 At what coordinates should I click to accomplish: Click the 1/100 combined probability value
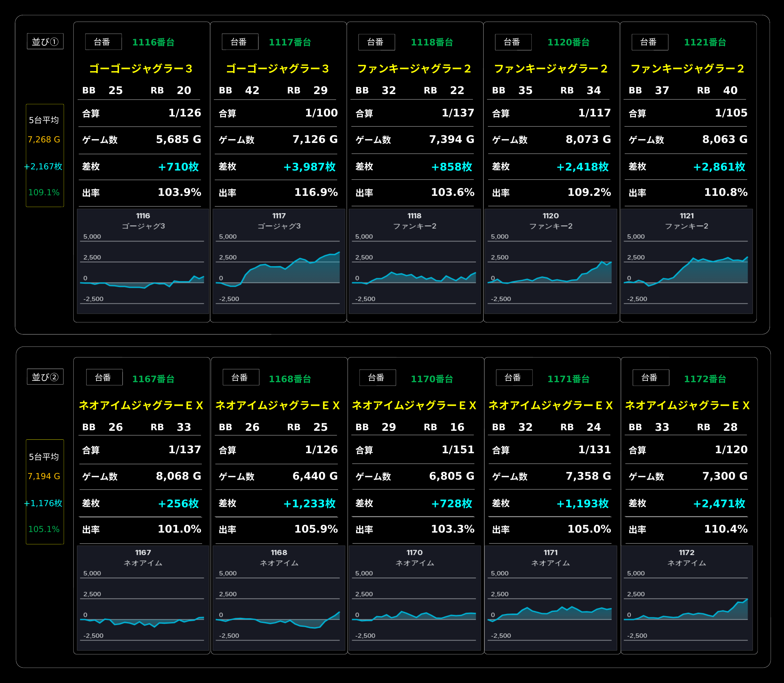pos(321,113)
